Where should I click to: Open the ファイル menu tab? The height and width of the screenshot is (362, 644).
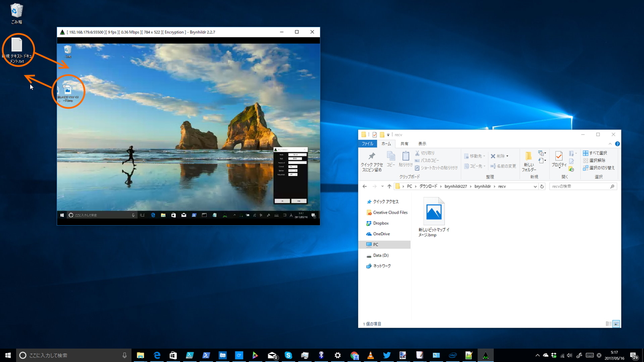pos(367,144)
